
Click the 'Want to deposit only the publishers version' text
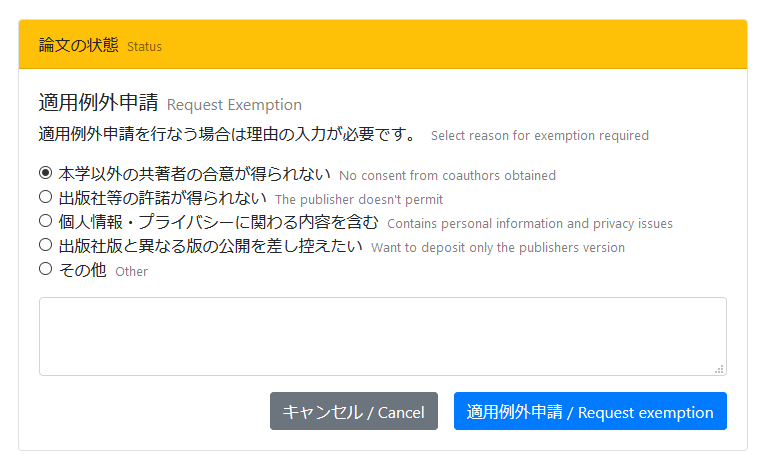[497, 247]
